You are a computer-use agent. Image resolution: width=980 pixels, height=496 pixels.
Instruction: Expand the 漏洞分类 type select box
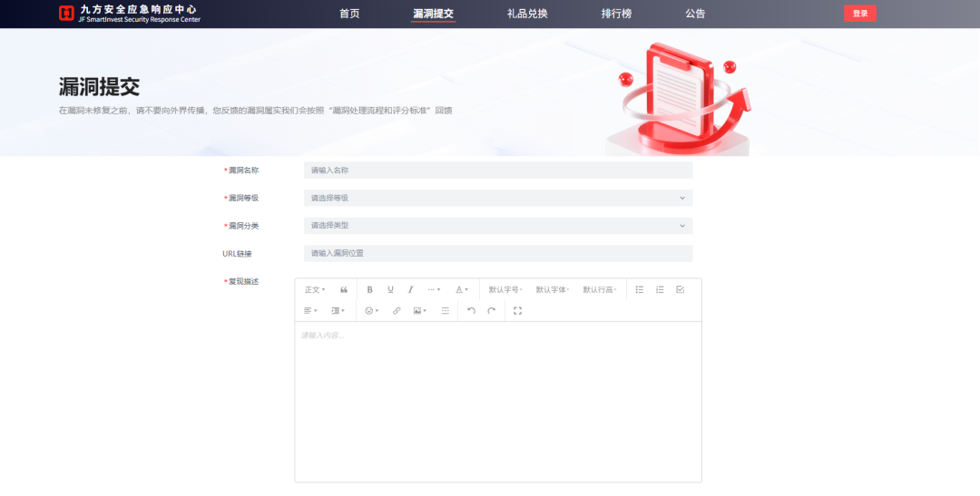498,226
